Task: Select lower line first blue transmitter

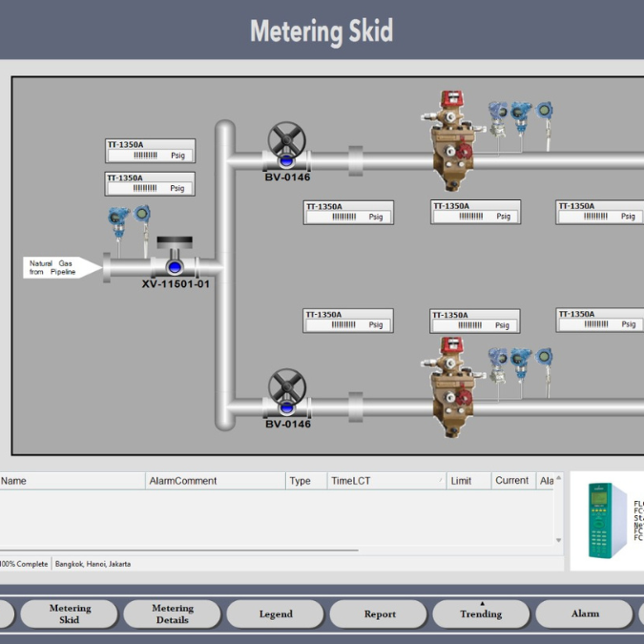Action: pyautogui.click(x=497, y=364)
